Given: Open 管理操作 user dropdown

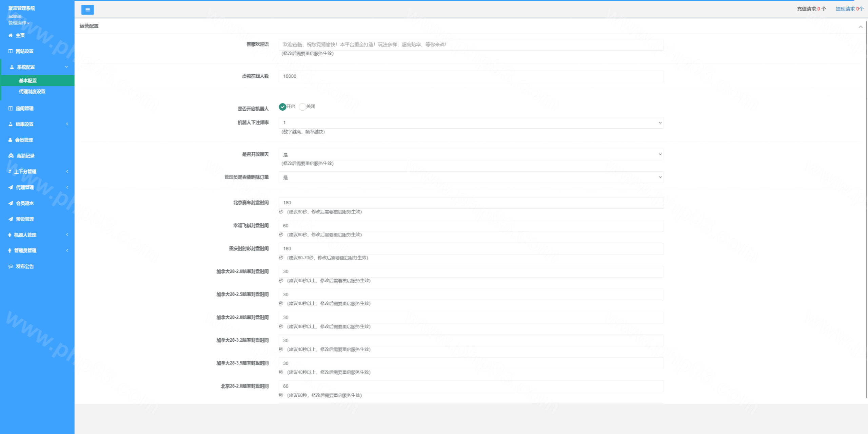Looking at the screenshot, I should (x=19, y=23).
